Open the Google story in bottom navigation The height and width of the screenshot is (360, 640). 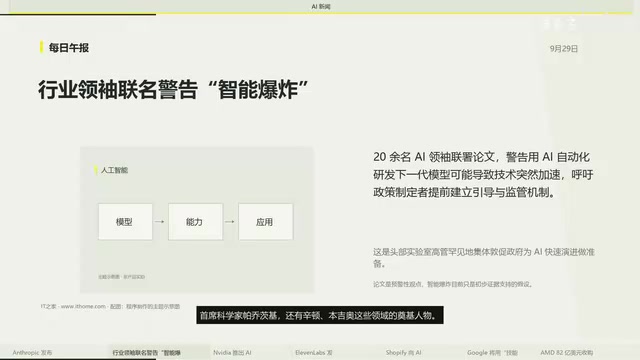pos(492,353)
